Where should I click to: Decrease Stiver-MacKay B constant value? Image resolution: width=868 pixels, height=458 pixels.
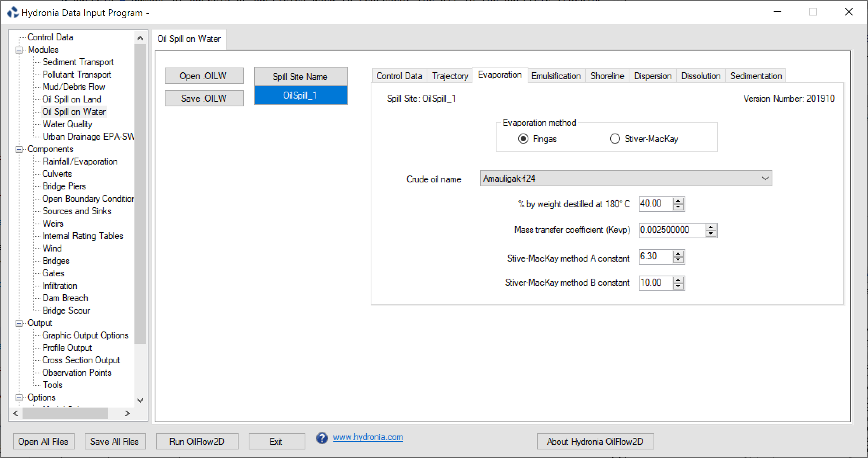point(678,286)
